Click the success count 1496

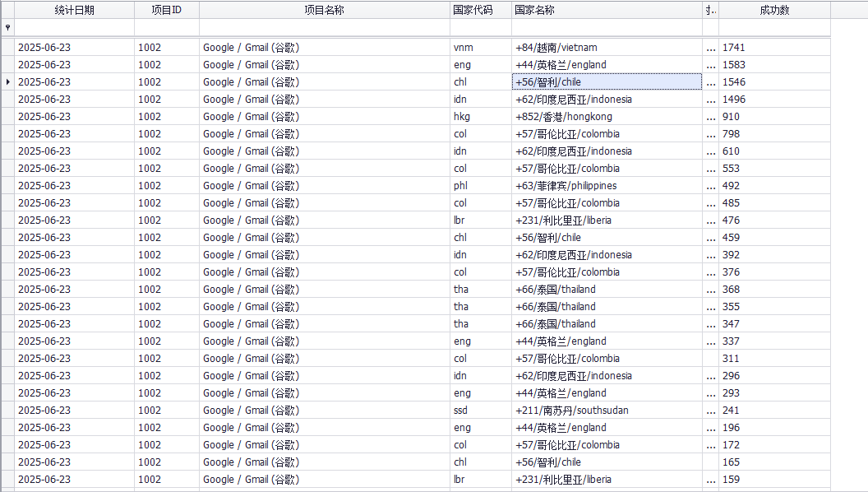pos(774,100)
